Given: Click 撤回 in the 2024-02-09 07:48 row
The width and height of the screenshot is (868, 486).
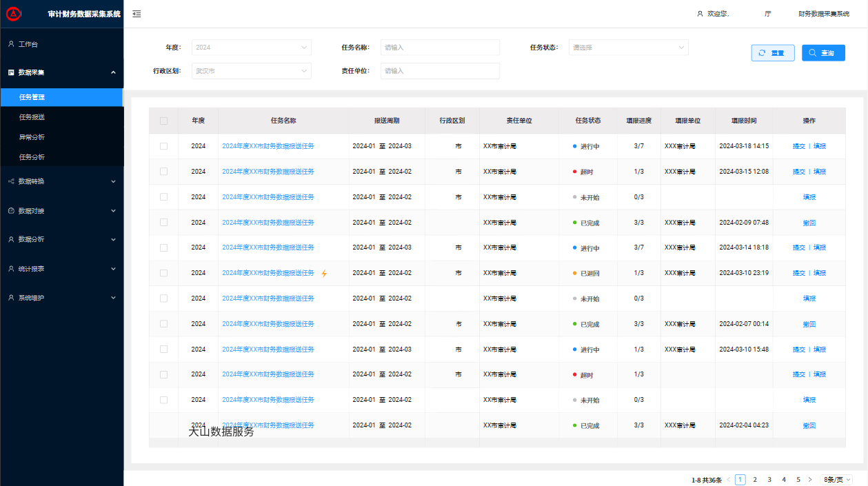Looking at the screenshot, I should point(809,223).
